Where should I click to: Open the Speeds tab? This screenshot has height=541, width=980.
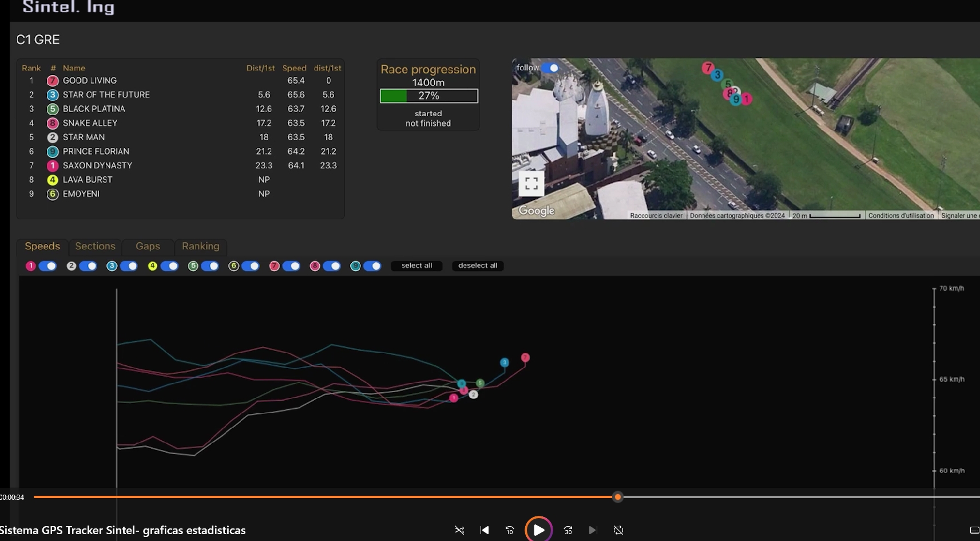(42, 246)
